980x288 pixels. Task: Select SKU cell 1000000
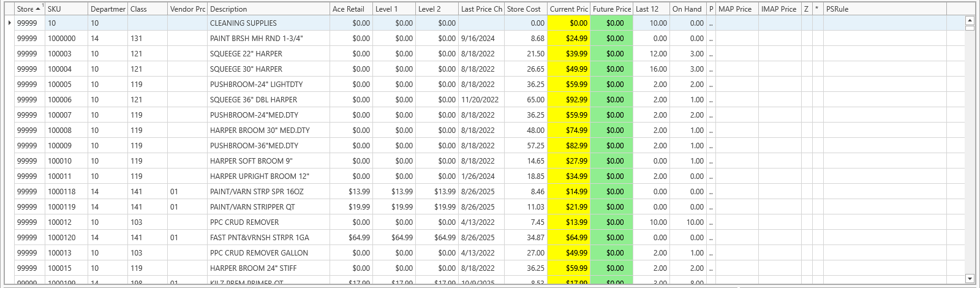click(x=66, y=39)
